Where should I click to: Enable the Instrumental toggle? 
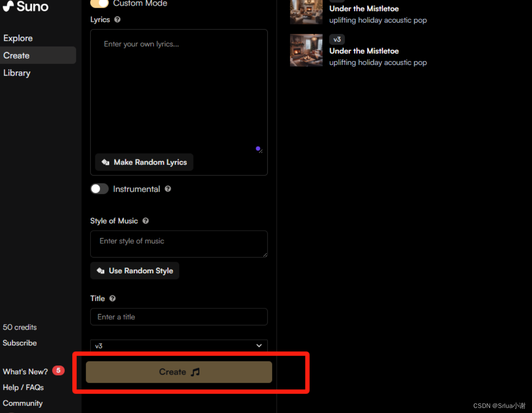pos(99,189)
